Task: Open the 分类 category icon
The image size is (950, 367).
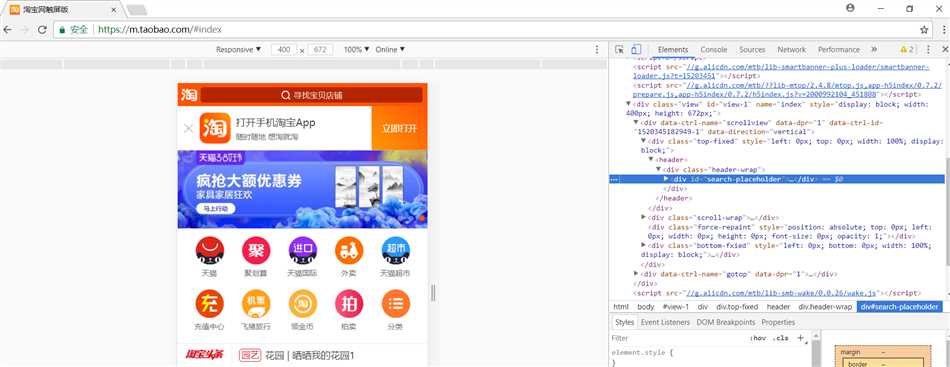Action: (x=396, y=304)
